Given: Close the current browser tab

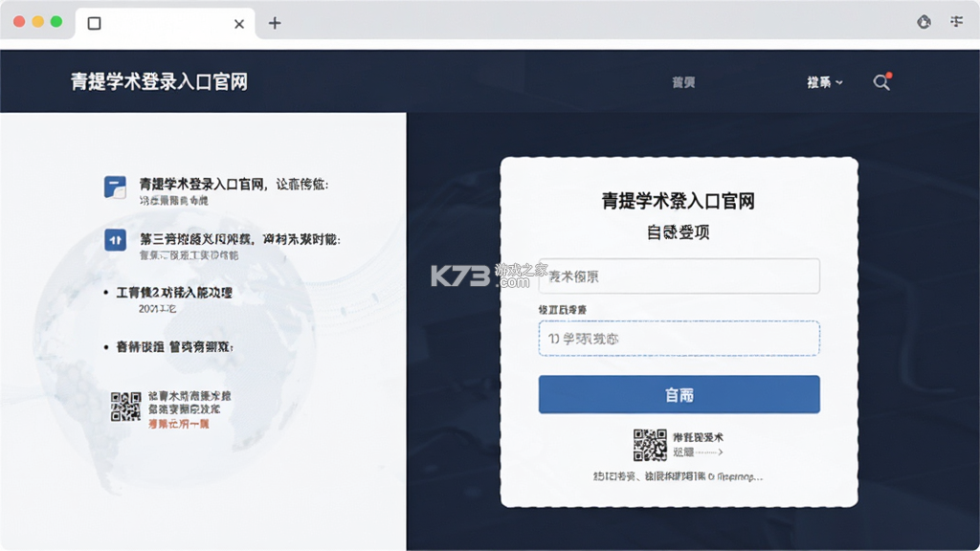Looking at the screenshot, I should click(238, 24).
